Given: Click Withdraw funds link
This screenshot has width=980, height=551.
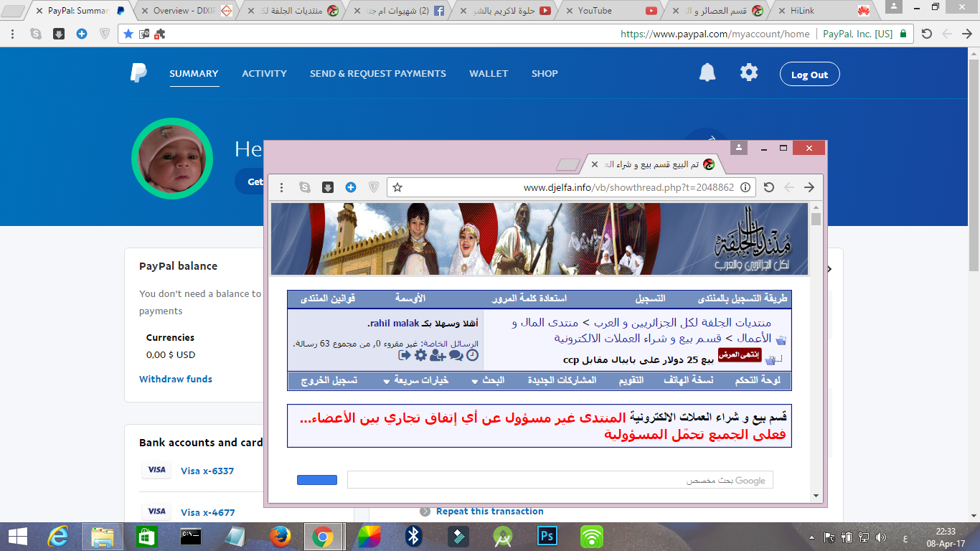Looking at the screenshot, I should click(x=176, y=379).
